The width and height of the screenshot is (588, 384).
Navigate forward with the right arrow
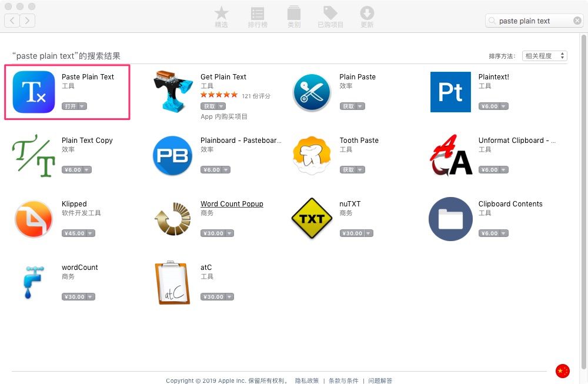point(28,21)
